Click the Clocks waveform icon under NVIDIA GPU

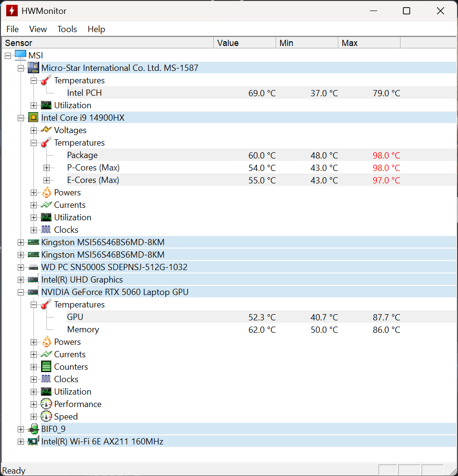pyautogui.click(x=46, y=379)
